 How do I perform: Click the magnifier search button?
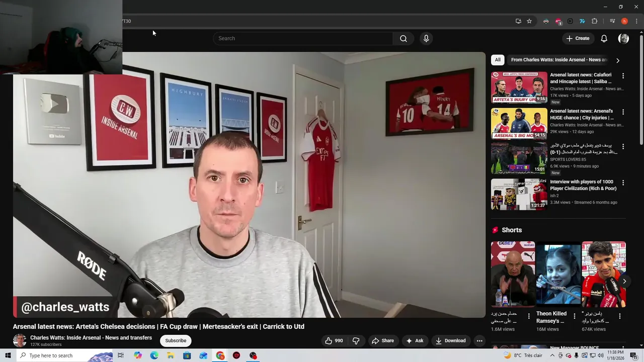click(404, 39)
